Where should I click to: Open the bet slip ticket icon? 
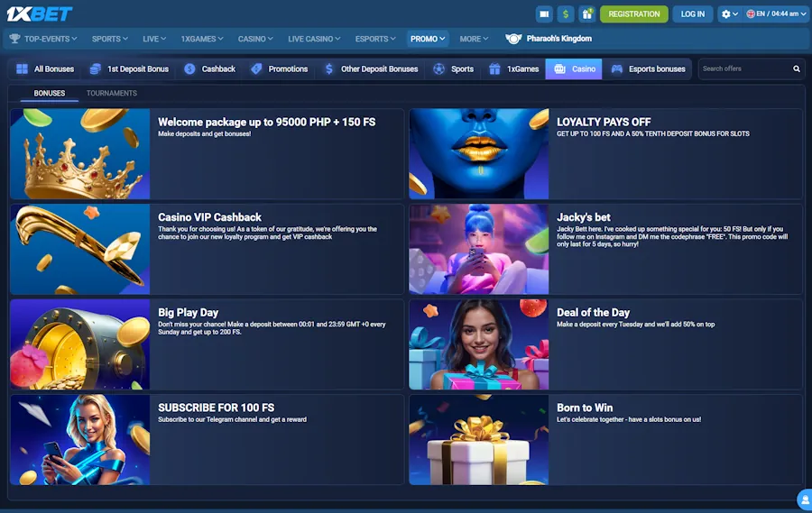[x=544, y=14]
